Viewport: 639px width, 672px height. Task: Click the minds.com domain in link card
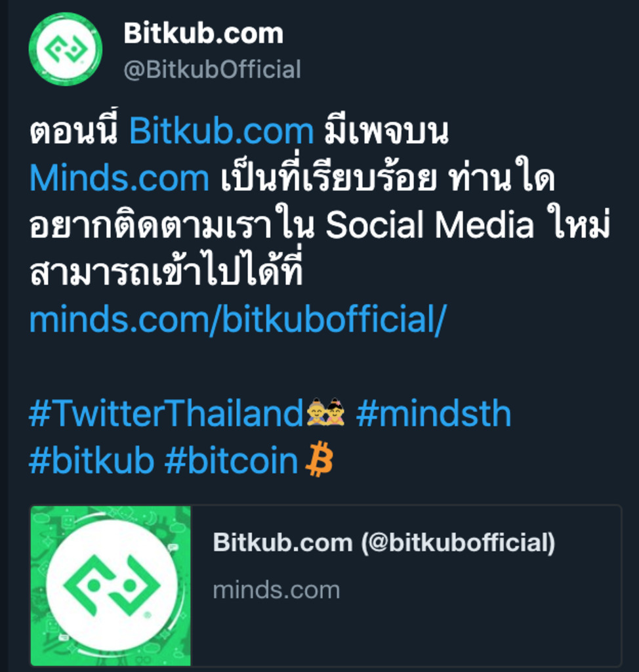[276, 590]
